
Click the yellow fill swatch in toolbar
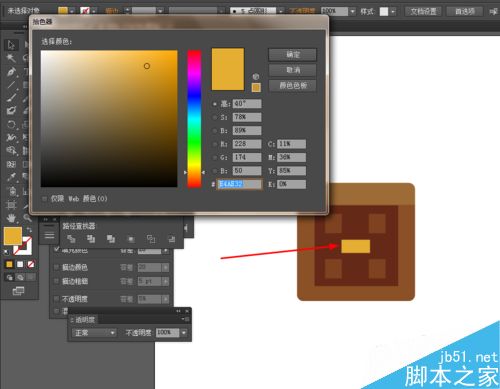13,236
